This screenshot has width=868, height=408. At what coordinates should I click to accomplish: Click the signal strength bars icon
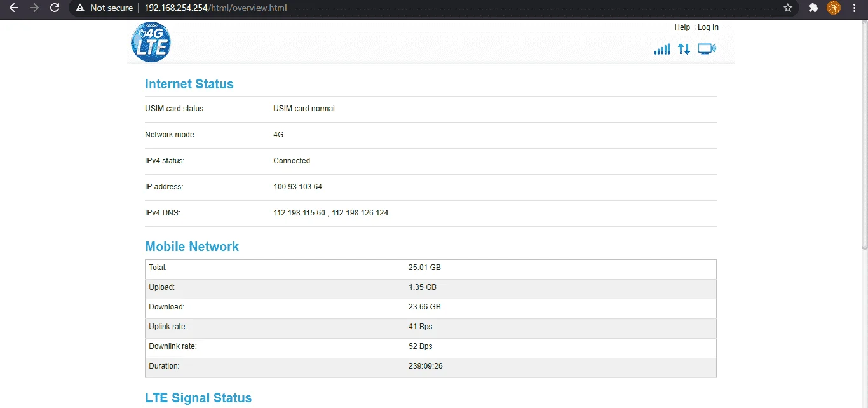coord(662,49)
